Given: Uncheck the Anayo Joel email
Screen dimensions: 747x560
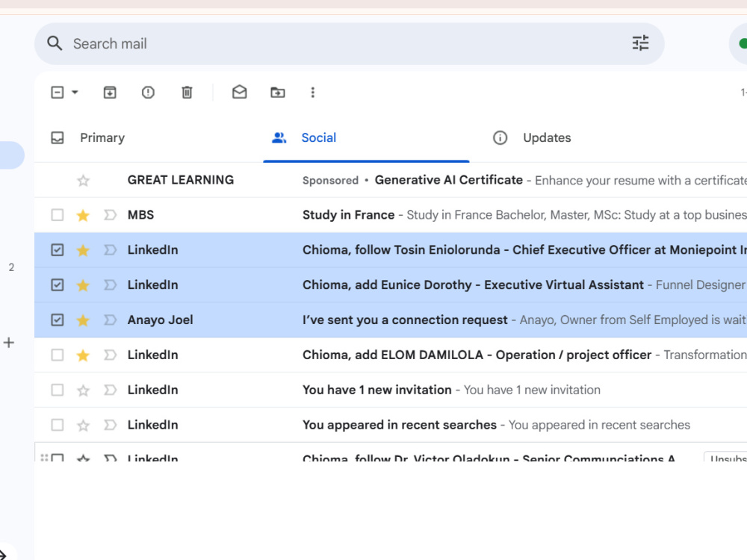Looking at the screenshot, I should click(x=58, y=320).
